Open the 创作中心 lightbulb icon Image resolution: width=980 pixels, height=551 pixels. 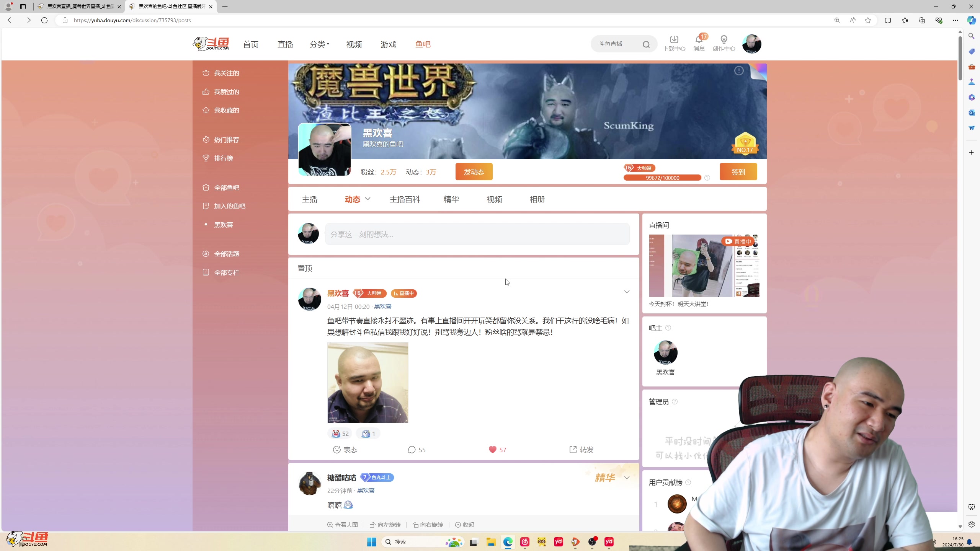tap(724, 39)
